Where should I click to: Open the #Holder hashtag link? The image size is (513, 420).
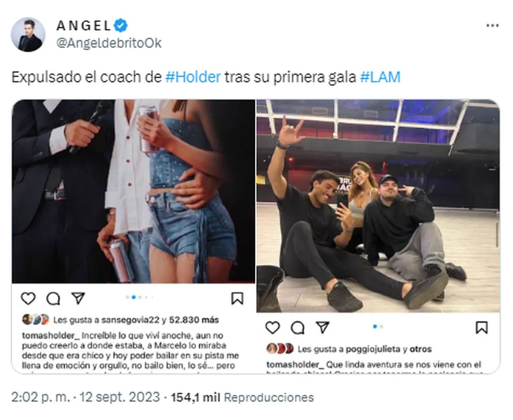click(x=193, y=77)
